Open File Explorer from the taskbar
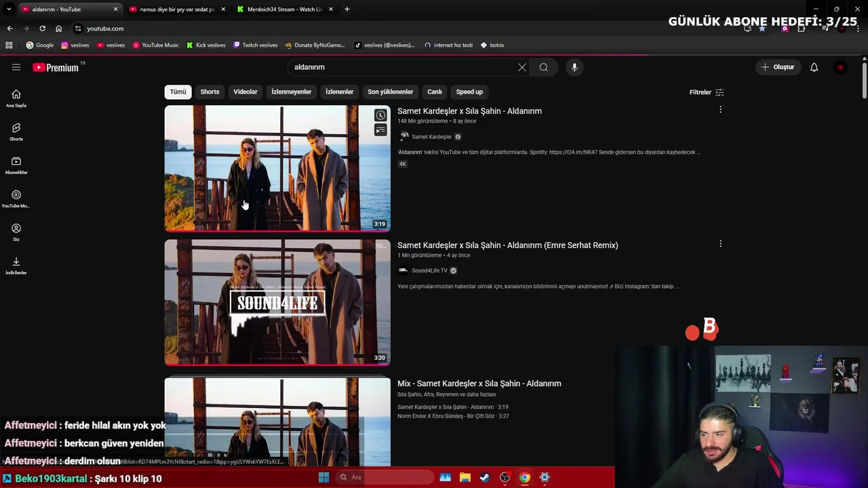The image size is (868, 488). pos(465,477)
